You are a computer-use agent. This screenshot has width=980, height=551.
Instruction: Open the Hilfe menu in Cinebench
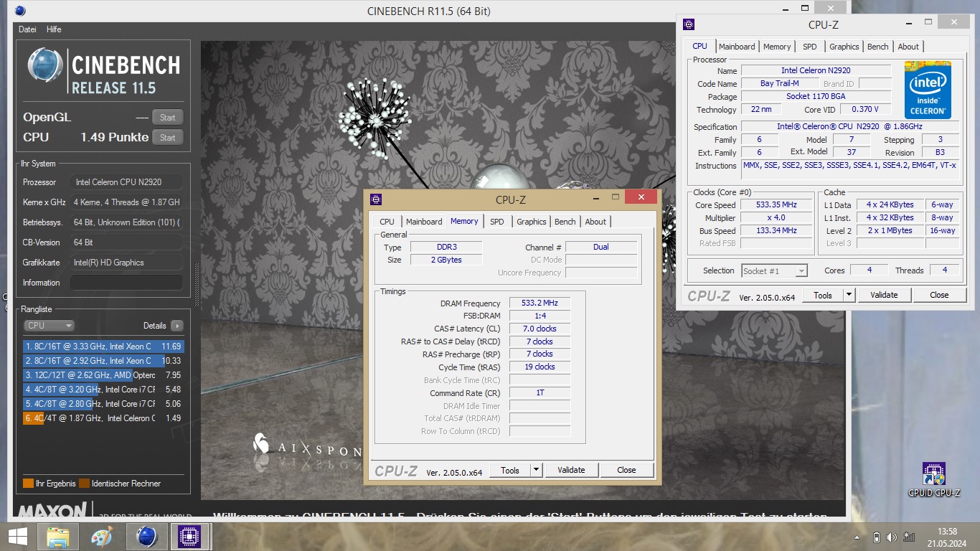pos(54,29)
